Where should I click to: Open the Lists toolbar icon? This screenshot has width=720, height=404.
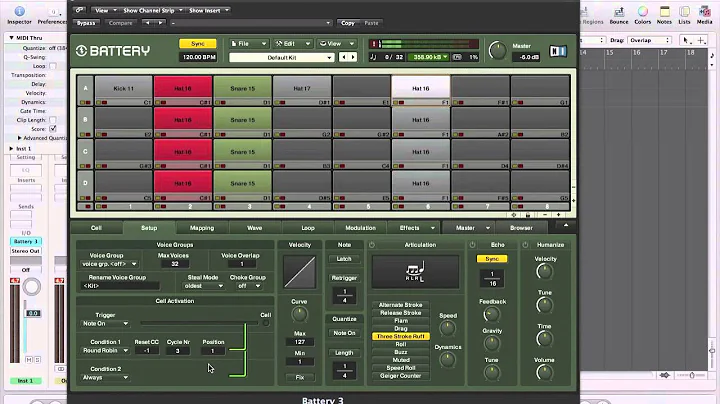684,11
